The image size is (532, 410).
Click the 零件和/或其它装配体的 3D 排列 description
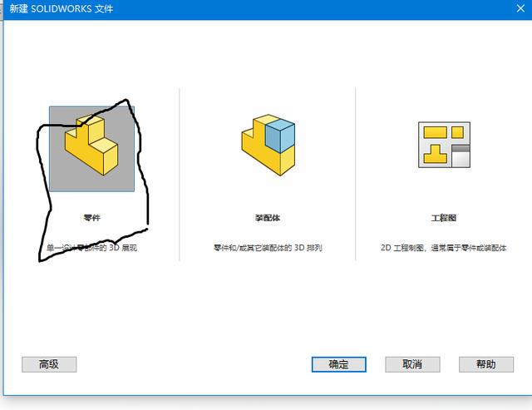pos(268,248)
